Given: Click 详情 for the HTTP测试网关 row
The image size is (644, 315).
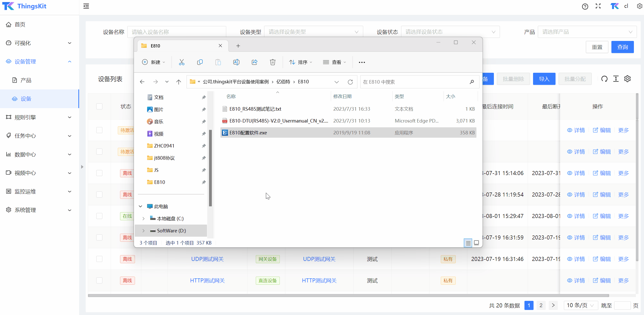Looking at the screenshot, I should tap(576, 280).
